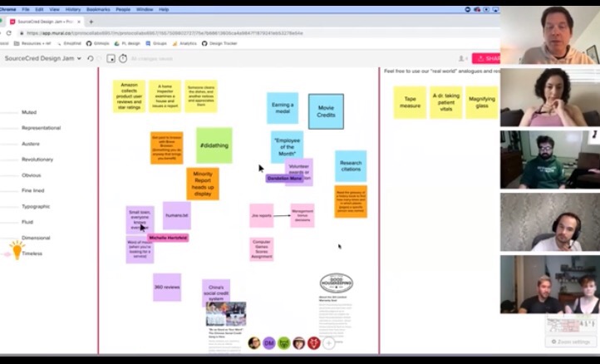600x364 pixels.
Task: Click the minimap thumbnail above Zoom settings
Action: [x=571, y=324]
